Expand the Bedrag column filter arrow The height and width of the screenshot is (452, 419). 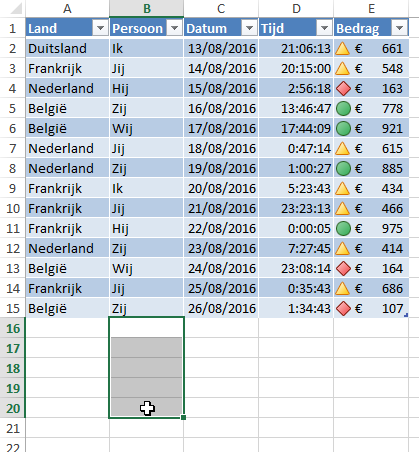pyautogui.click(x=399, y=28)
